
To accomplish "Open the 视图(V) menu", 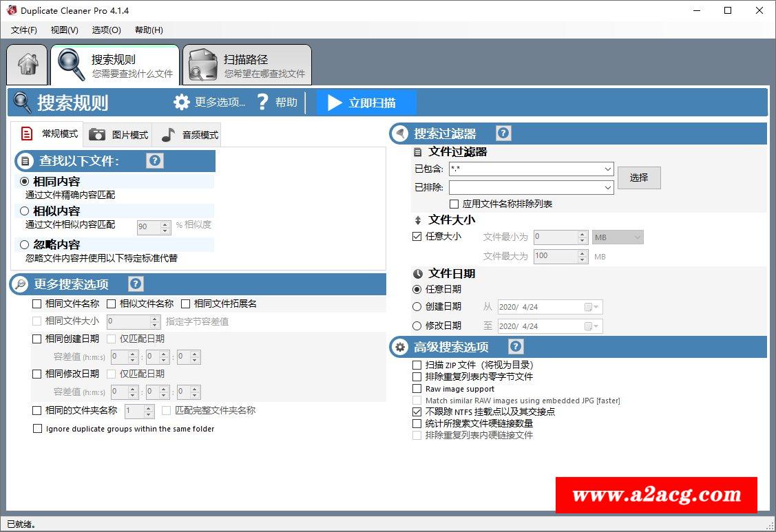I will 64,30.
